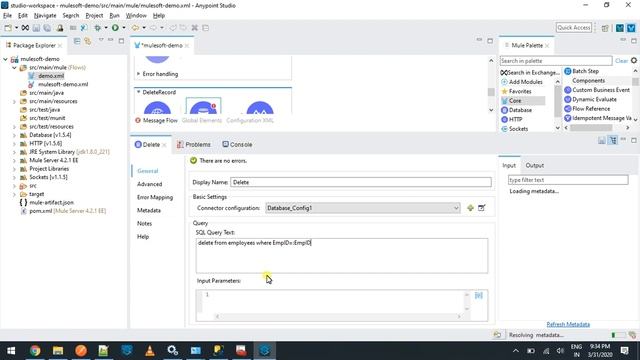Image resolution: width=640 pixels, height=360 pixels.
Task: Switch to the Configuration XML tab
Action: [250, 120]
